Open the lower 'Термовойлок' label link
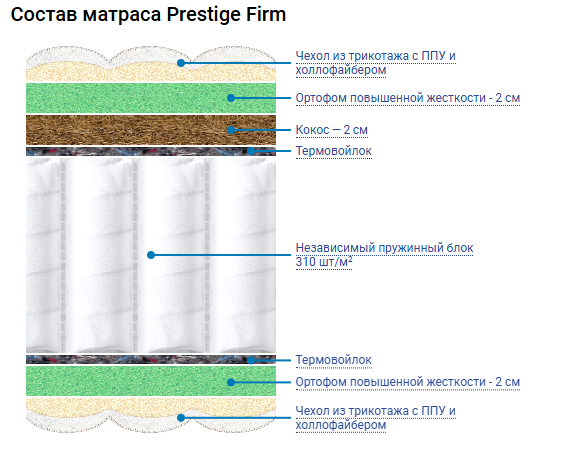Viewport: 574px width, 468px height. click(x=333, y=360)
